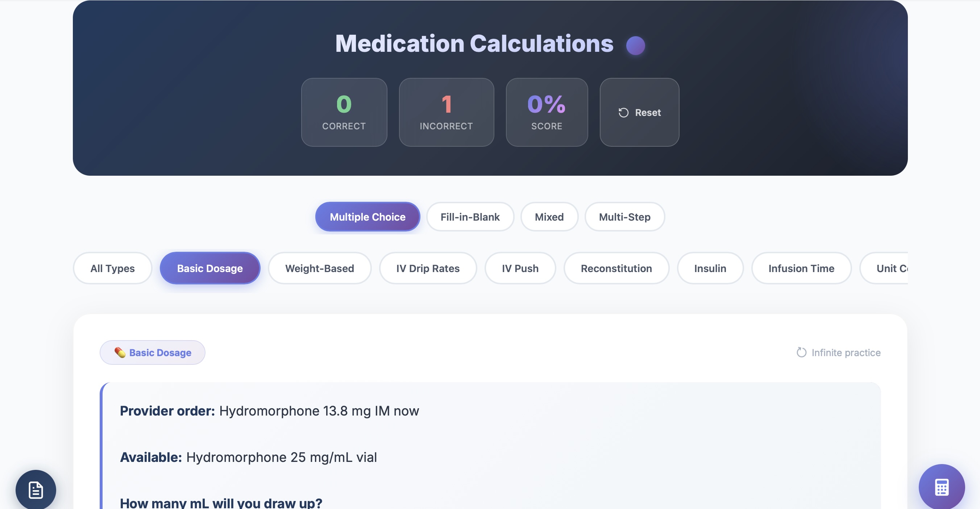Select Reconstitution practice problems
Screen dimensions: 980x509
(616, 268)
